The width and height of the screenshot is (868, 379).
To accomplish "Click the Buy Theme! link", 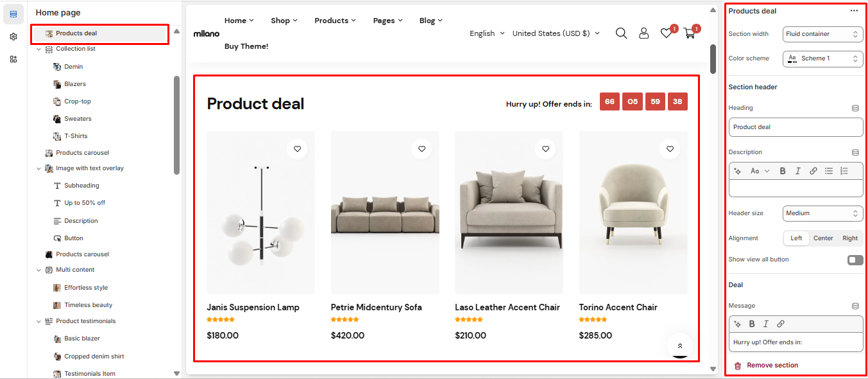I will (246, 46).
